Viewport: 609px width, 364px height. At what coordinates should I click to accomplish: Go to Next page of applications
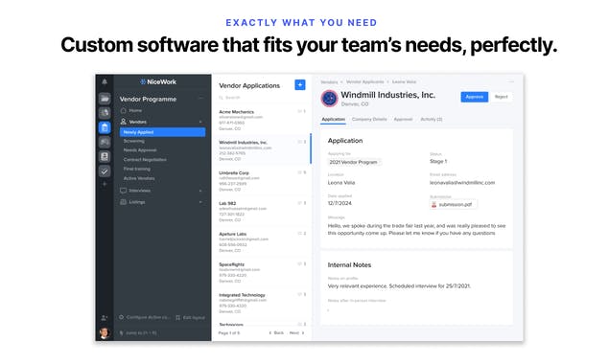coord(296,333)
